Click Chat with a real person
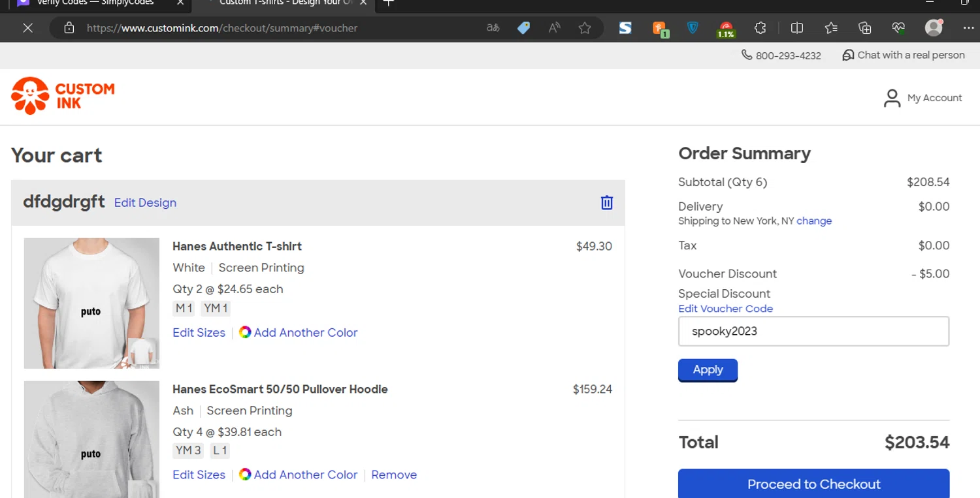 click(x=911, y=55)
